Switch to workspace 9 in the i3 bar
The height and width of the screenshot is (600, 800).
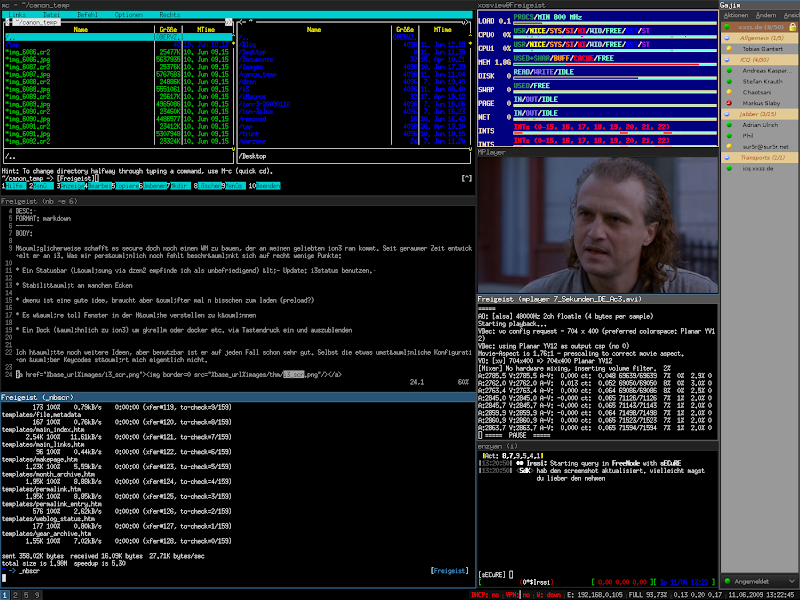tap(37, 595)
